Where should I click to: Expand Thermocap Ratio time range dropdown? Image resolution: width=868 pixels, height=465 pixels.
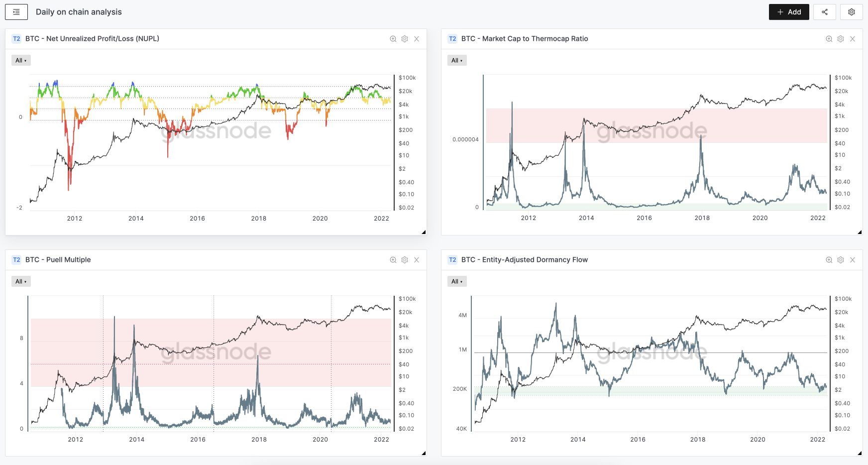tap(457, 60)
